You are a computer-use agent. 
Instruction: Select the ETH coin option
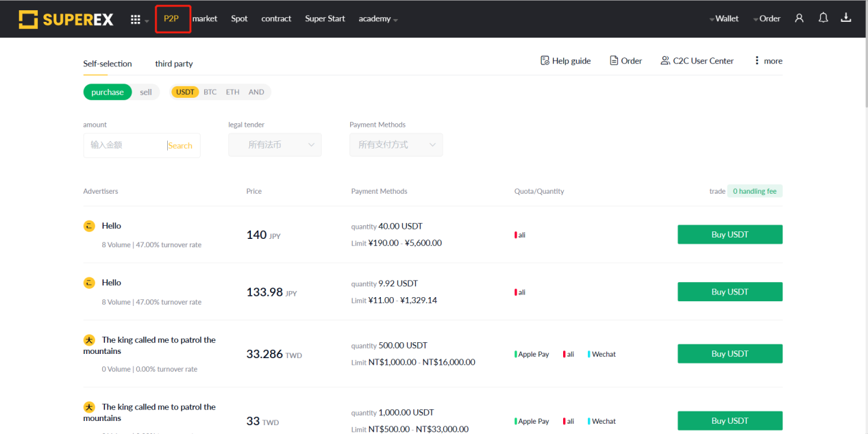click(x=233, y=92)
